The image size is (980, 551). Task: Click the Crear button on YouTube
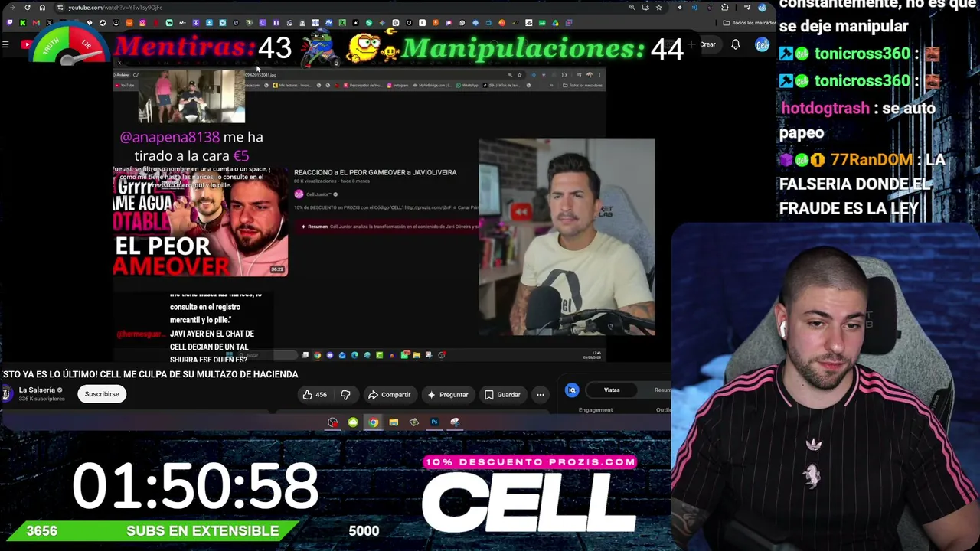point(707,45)
